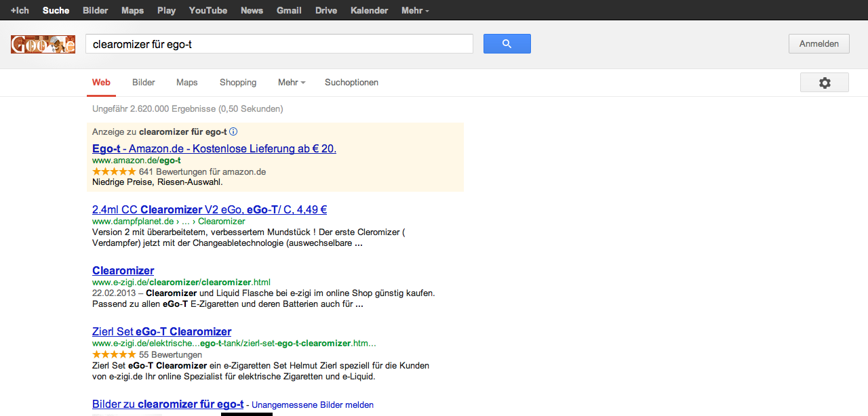Open the settings gear options

coord(824,83)
